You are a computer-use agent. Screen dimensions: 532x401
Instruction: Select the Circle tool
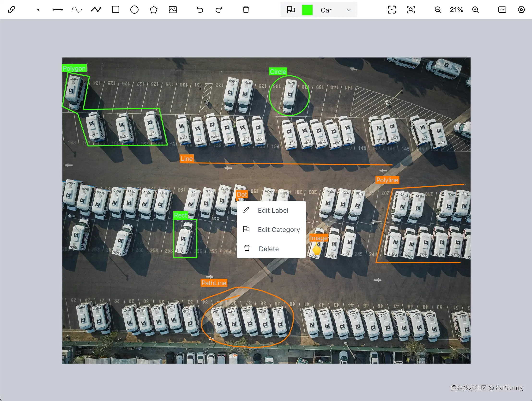tap(134, 10)
